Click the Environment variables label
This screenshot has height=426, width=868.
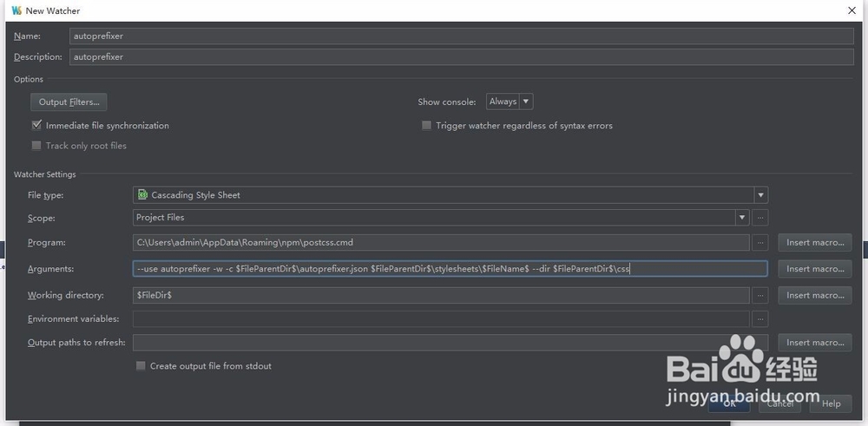click(73, 318)
